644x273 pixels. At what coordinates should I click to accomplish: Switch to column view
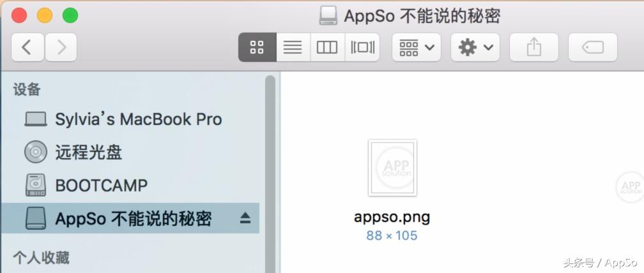pyautogui.click(x=327, y=48)
